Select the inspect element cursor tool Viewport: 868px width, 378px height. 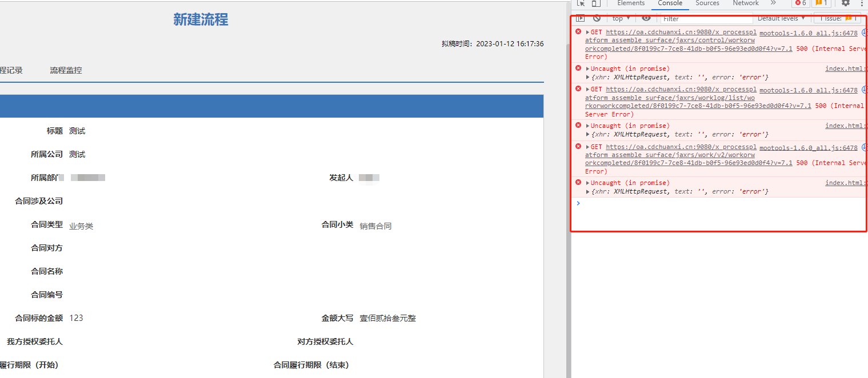[x=582, y=3]
